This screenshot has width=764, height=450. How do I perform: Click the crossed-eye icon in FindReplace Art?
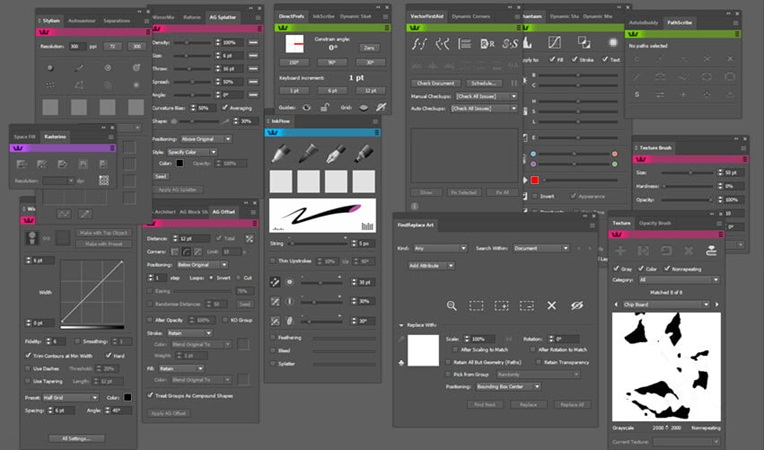pyautogui.click(x=575, y=305)
